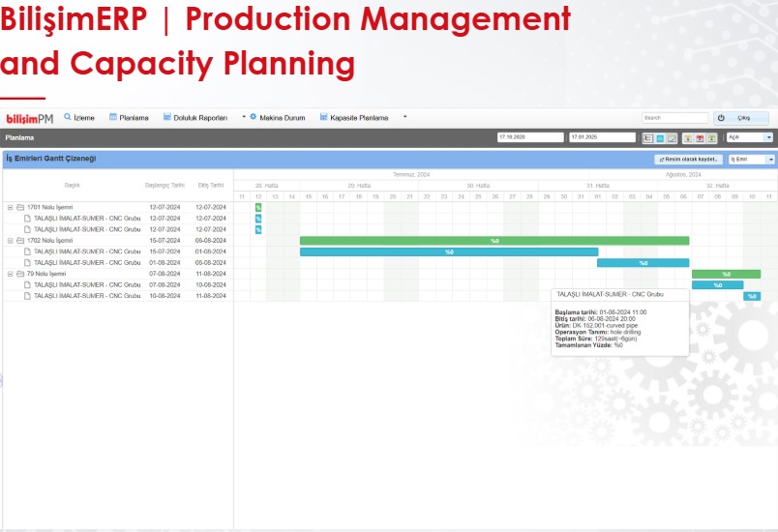Select the long green 1702 Gantt bar
The height and width of the screenshot is (532, 778).
(x=494, y=241)
